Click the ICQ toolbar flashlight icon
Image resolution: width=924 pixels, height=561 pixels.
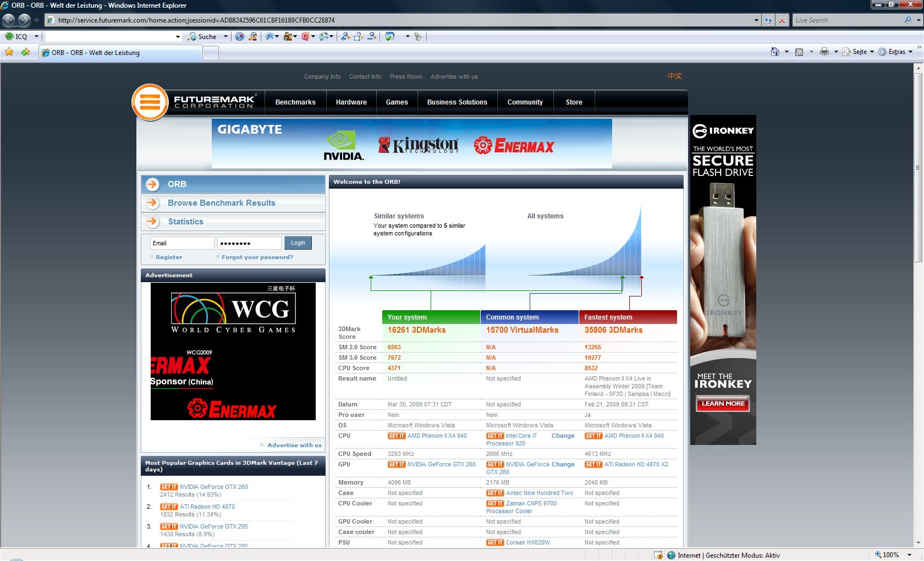tap(417, 36)
